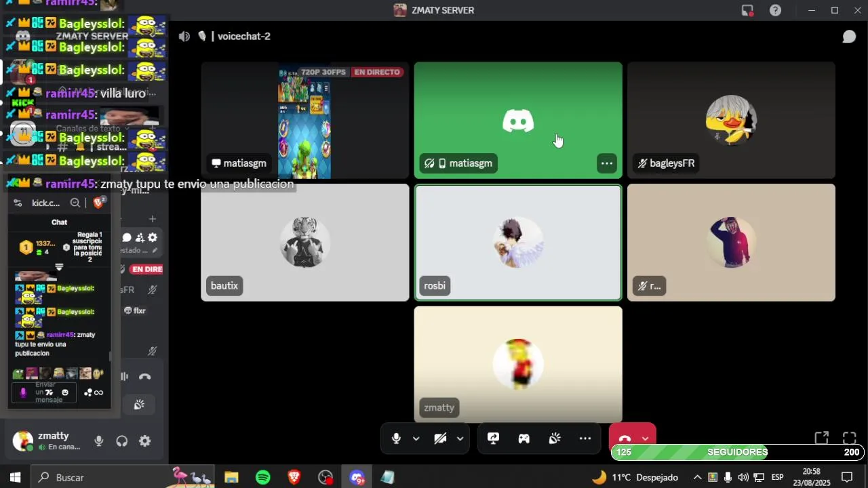The height and width of the screenshot is (488, 868).
Task: Open more options on matiasgm green tile
Action: click(607, 163)
